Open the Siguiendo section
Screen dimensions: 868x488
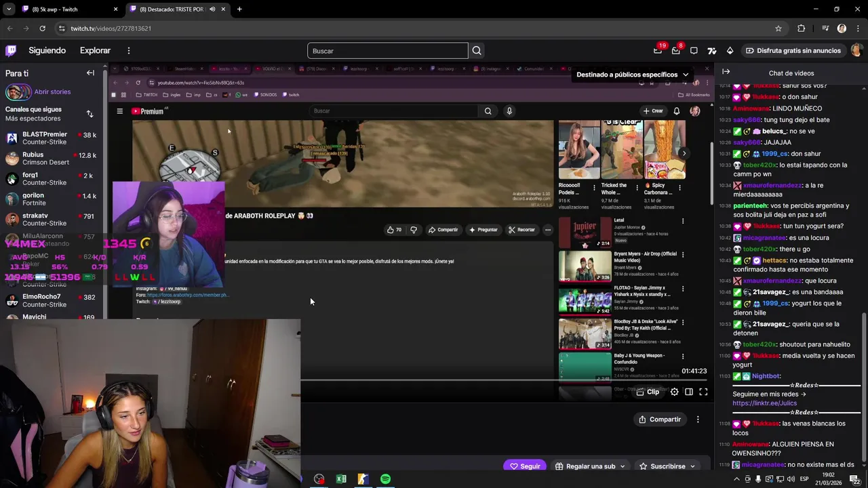[47, 50]
